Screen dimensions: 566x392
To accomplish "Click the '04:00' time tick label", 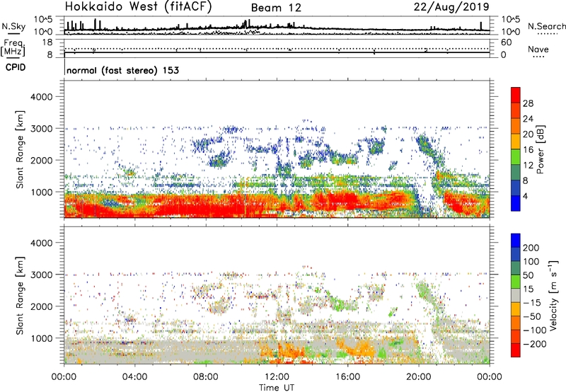I will click(135, 377).
